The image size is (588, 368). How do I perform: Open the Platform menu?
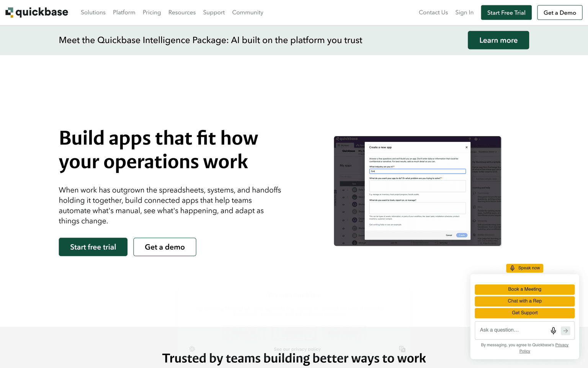124,12
